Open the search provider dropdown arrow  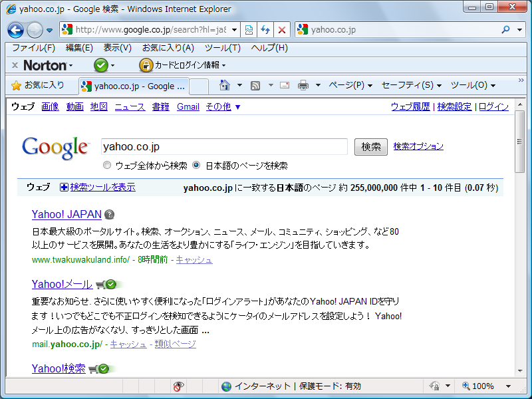click(x=519, y=30)
